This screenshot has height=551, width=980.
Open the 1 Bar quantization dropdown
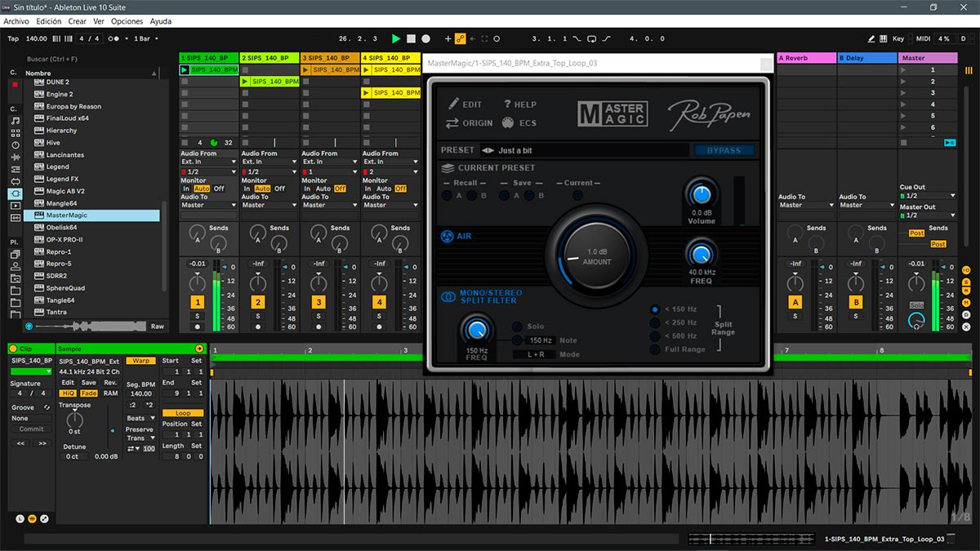(146, 38)
